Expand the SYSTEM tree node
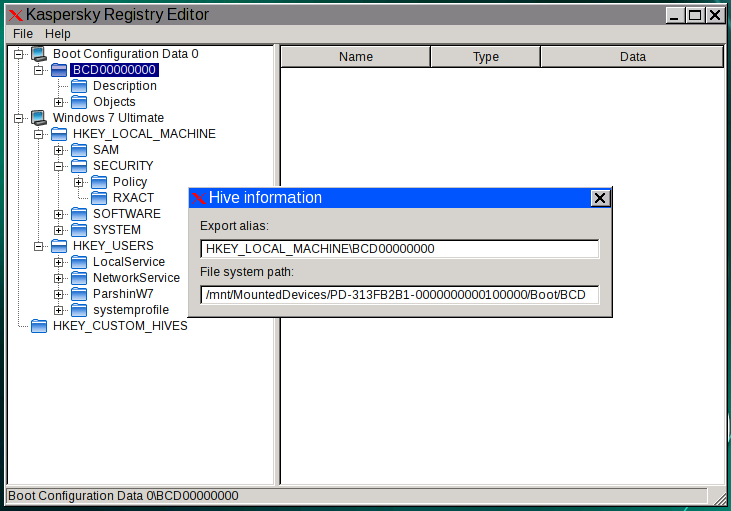This screenshot has height=511, width=731. [x=58, y=230]
